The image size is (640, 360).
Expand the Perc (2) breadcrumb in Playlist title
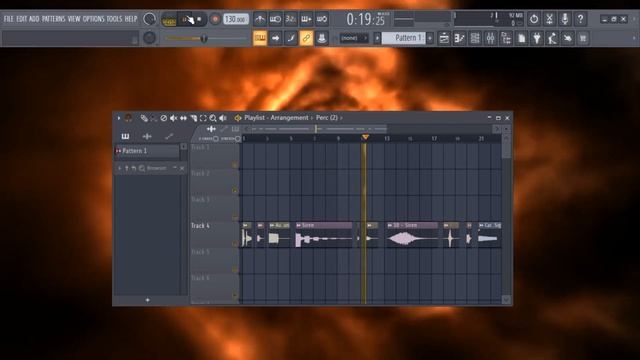327,118
